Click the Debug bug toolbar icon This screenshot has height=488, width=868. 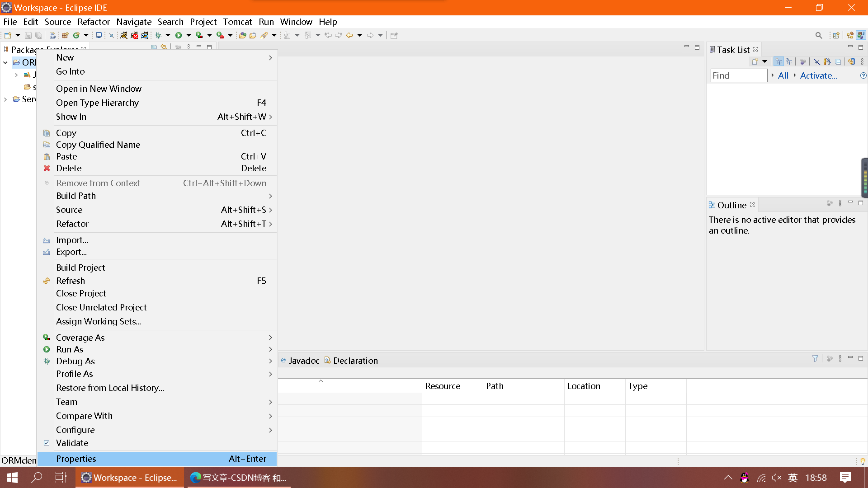(158, 35)
